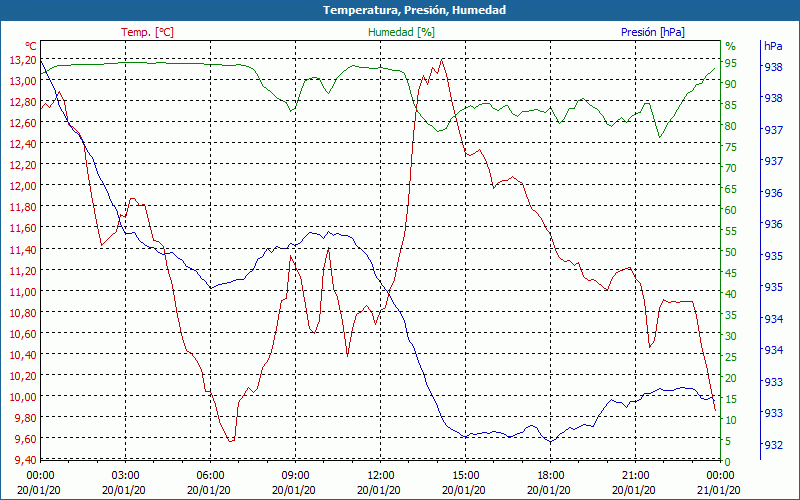
Task: Click temperature axis value "9,80"
Action: click(26, 418)
